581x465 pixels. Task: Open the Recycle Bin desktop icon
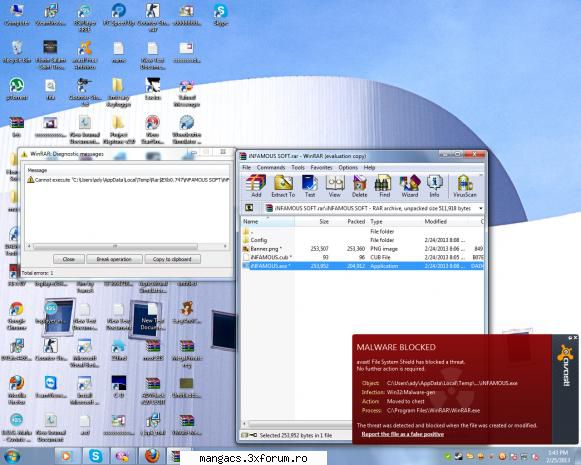click(x=16, y=52)
